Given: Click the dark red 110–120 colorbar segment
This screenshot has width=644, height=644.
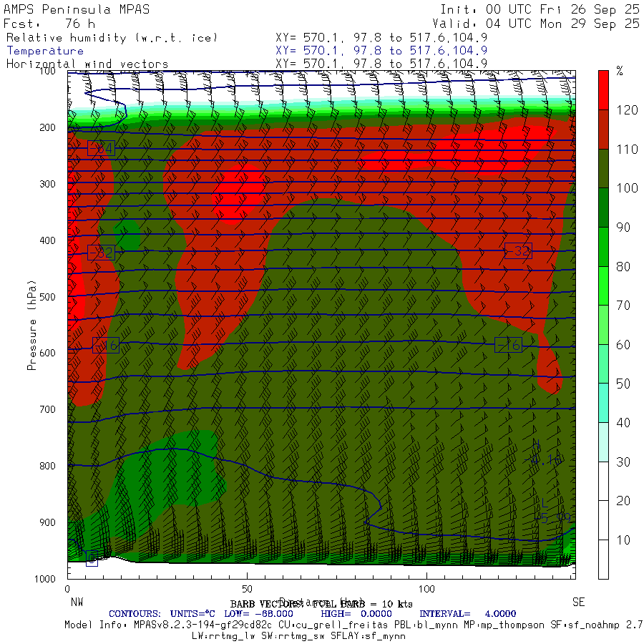Looking at the screenshot, I should coord(603,130).
